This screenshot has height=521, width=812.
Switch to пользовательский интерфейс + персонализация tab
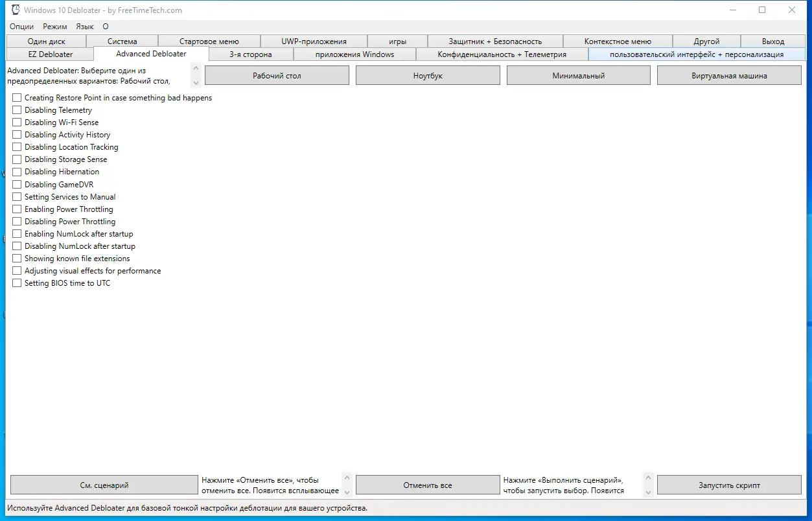tap(697, 54)
